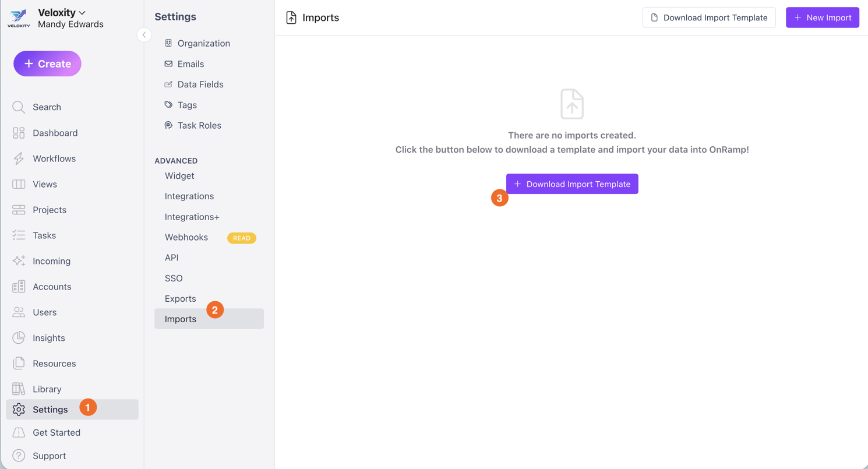The width and height of the screenshot is (868, 469).
Task: Select Webhooks in Advanced settings
Action: [186, 237]
